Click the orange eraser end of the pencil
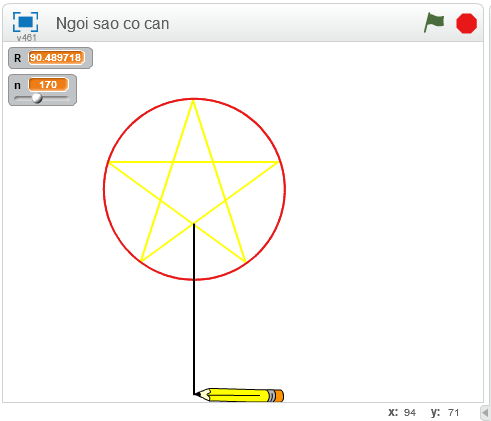Viewport: 491px width, 421px height. point(279,396)
